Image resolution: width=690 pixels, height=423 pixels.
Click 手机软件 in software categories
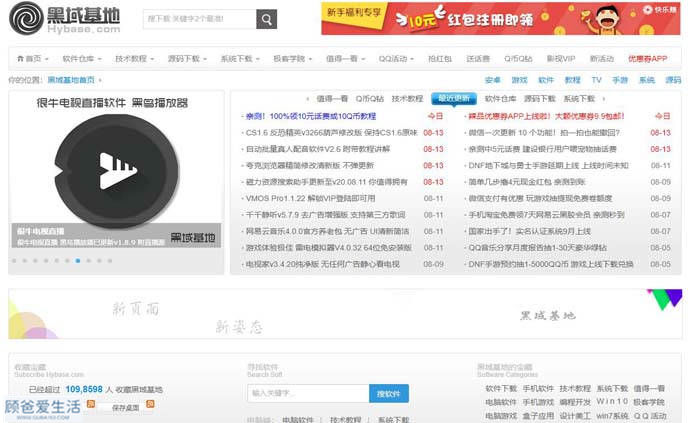(x=538, y=389)
